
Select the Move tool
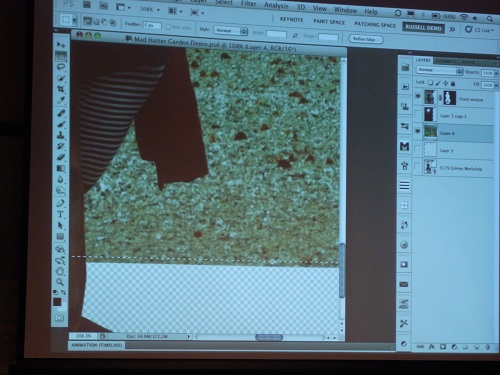coord(61,45)
